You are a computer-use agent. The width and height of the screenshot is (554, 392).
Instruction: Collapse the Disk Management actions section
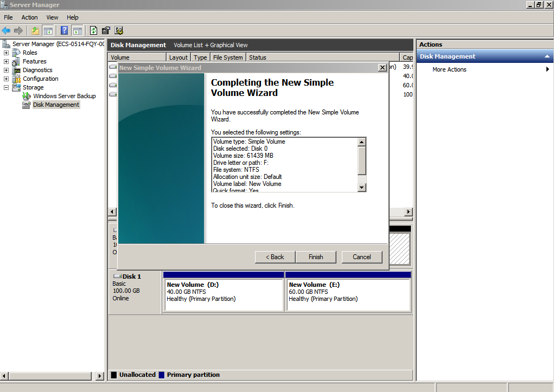[x=547, y=56]
